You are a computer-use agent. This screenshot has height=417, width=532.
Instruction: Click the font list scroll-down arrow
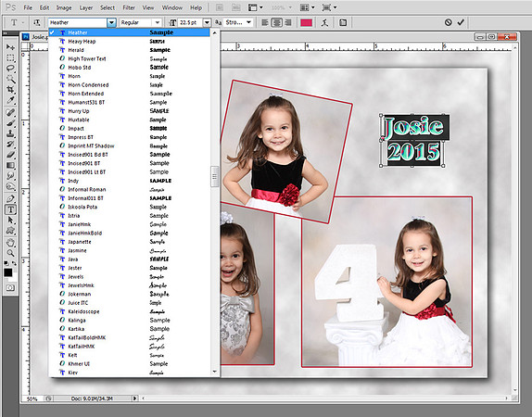tap(214, 372)
